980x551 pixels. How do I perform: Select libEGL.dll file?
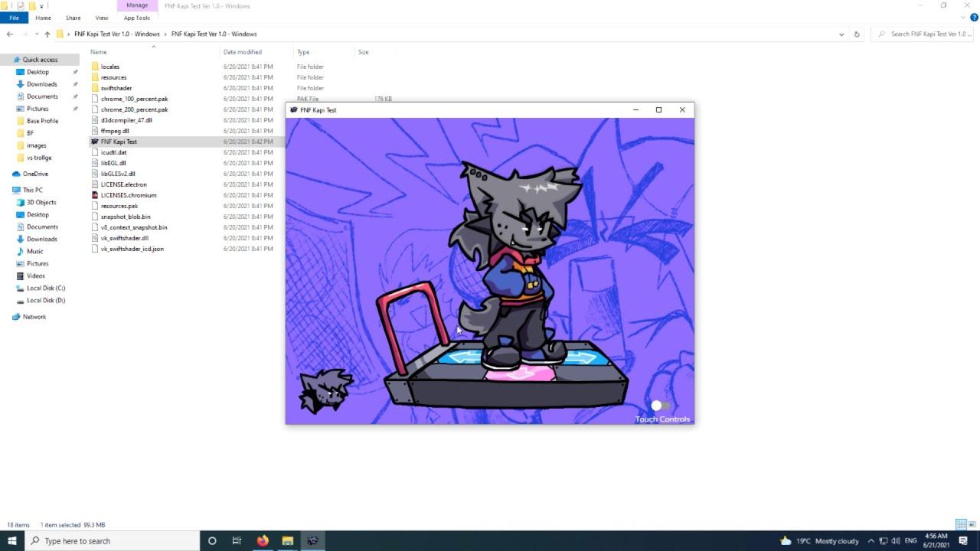113,163
